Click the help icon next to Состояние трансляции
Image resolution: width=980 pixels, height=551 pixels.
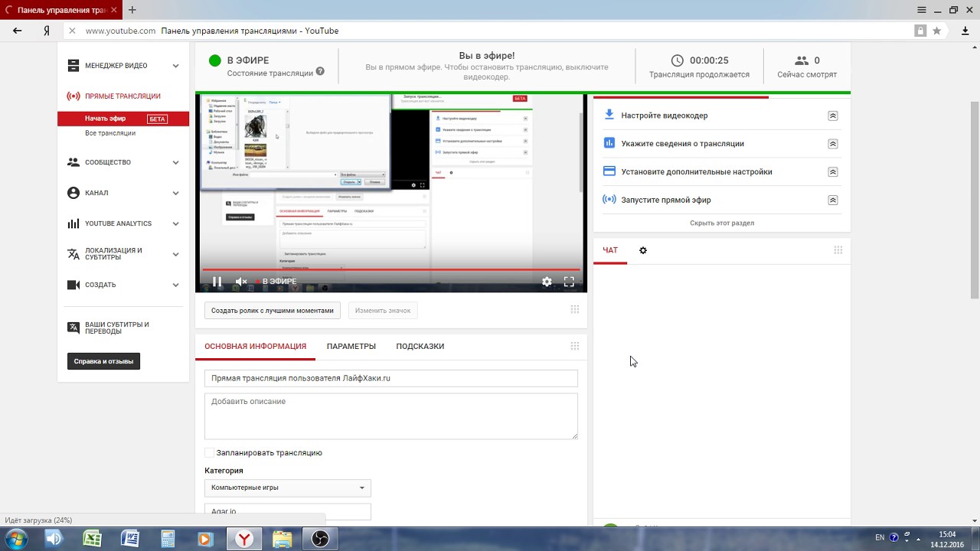click(320, 71)
